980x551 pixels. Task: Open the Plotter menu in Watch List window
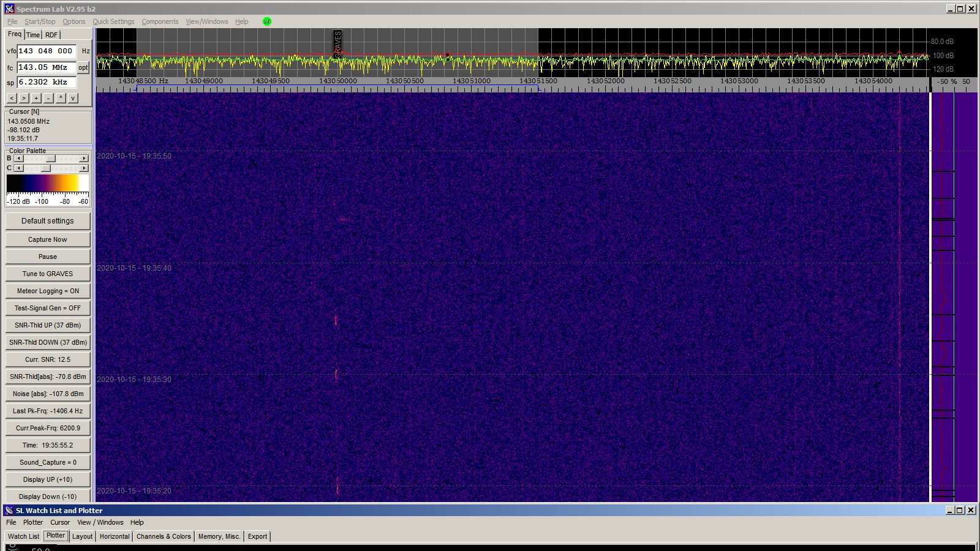(x=33, y=522)
